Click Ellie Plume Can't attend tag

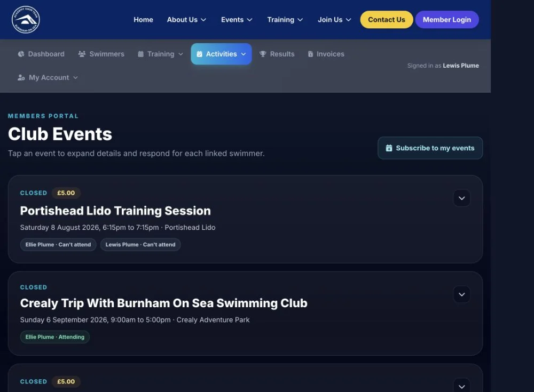pos(58,245)
